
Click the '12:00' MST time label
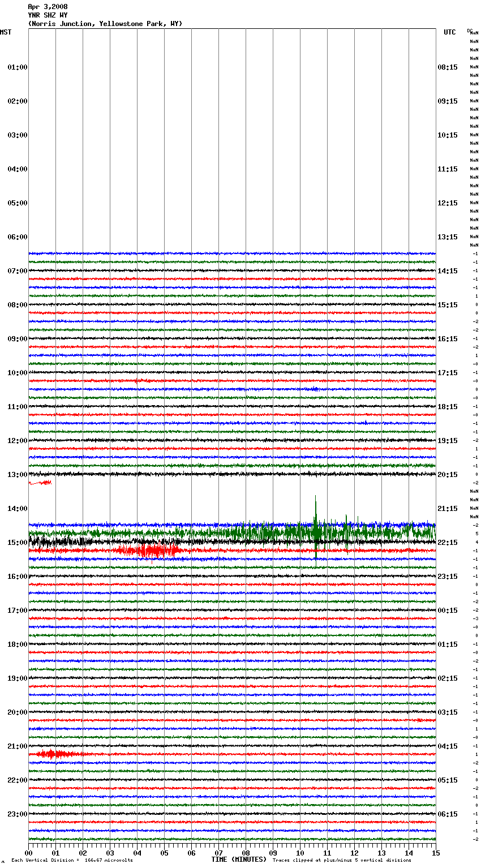point(18,441)
